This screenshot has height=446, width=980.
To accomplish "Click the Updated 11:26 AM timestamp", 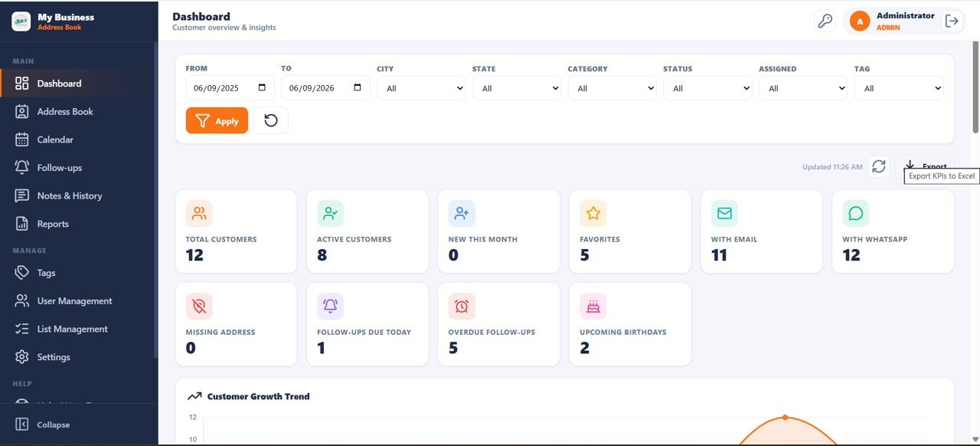I will [x=832, y=166].
